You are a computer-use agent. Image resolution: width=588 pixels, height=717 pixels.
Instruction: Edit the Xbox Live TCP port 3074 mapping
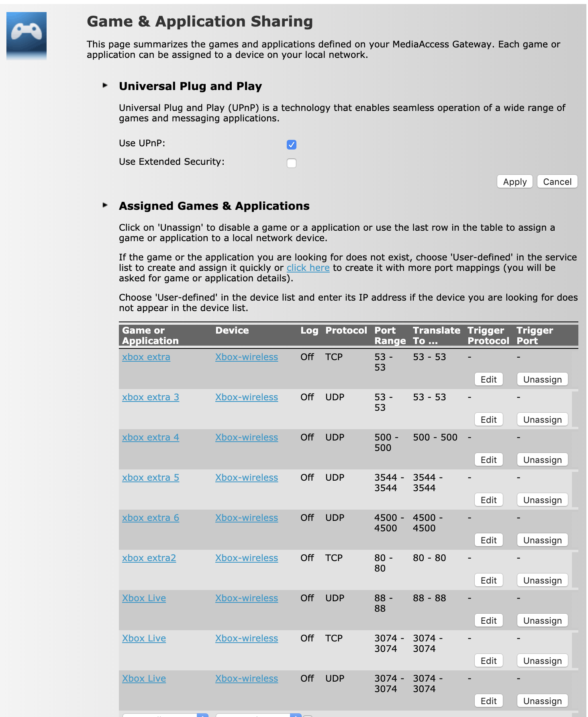489,661
